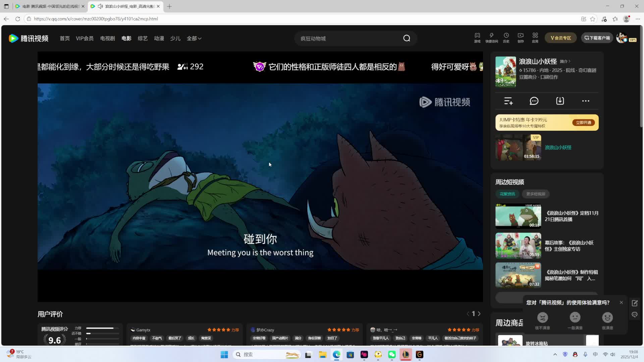This screenshot has width=644, height=362.
Task: Expand the movie 简介 details chevron
Action: [x=565, y=61]
